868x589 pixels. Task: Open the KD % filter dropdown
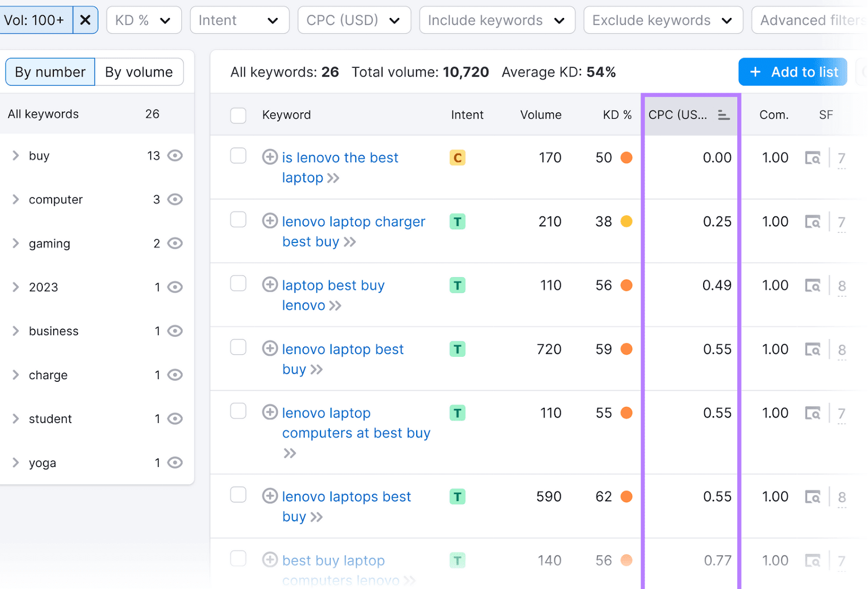coord(144,20)
